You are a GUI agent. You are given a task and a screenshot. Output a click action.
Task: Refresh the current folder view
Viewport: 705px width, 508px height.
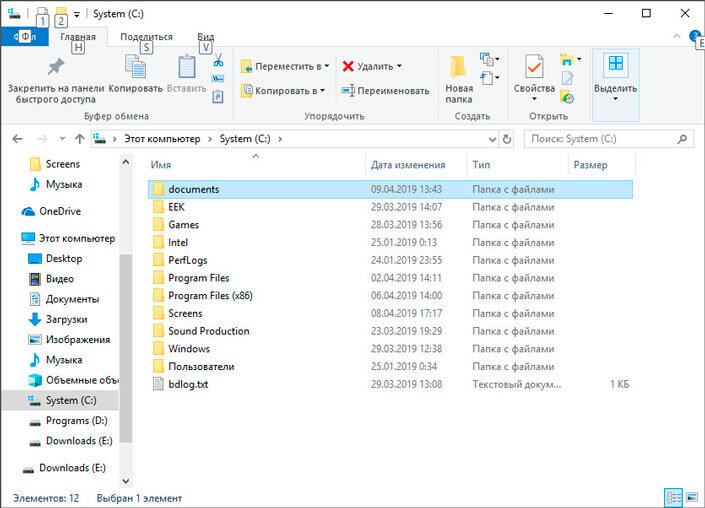507,139
